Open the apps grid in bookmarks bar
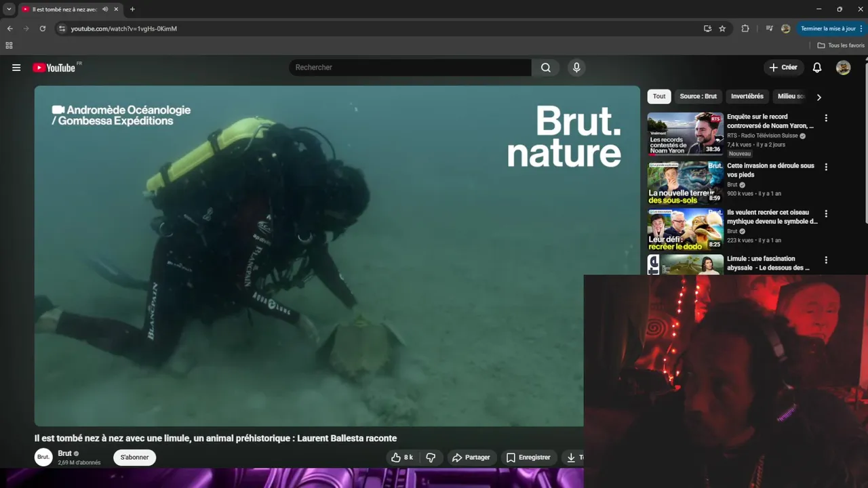 (x=9, y=45)
